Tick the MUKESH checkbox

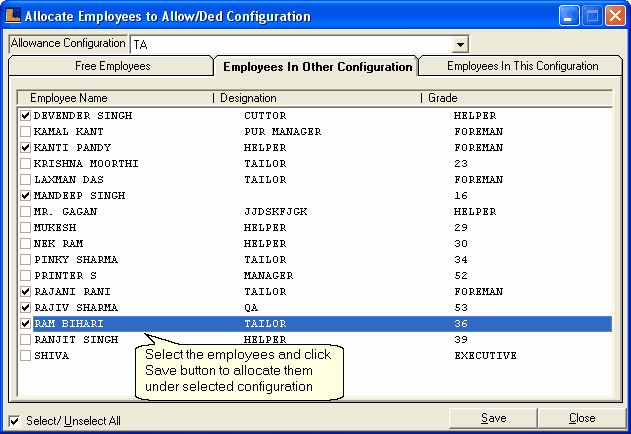(x=25, y=227)
